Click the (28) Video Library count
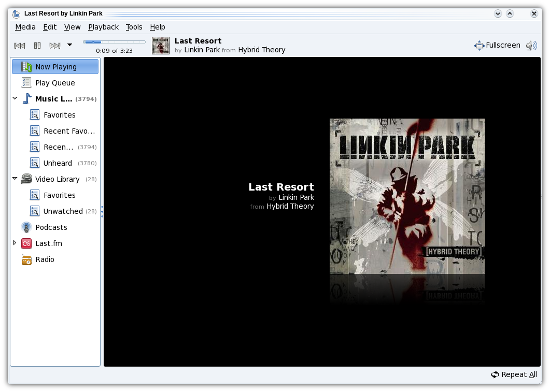 pyautogui.click(x=91, y=179)
